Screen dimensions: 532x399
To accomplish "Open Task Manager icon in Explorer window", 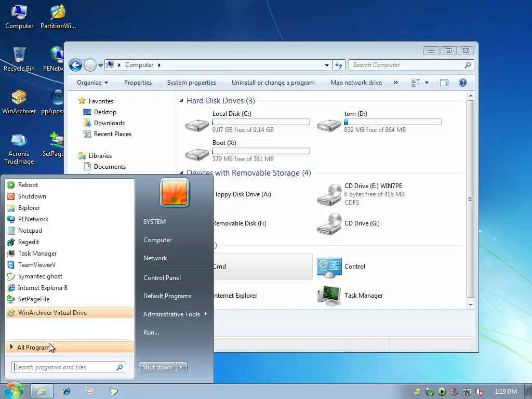I will point(329,296).
